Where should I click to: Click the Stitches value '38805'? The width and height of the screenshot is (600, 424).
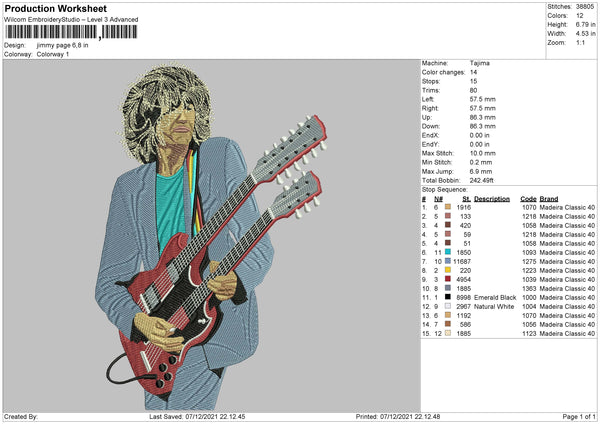coord(585,7)
